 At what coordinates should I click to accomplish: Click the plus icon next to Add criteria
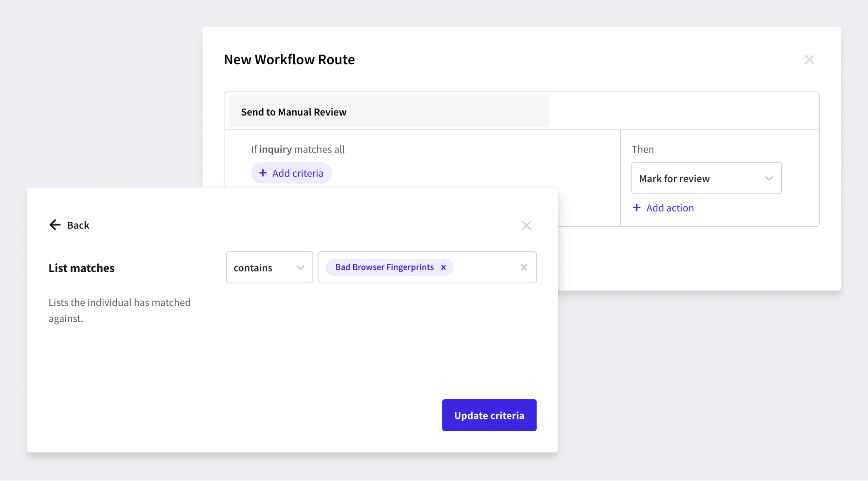click(263, 173)
